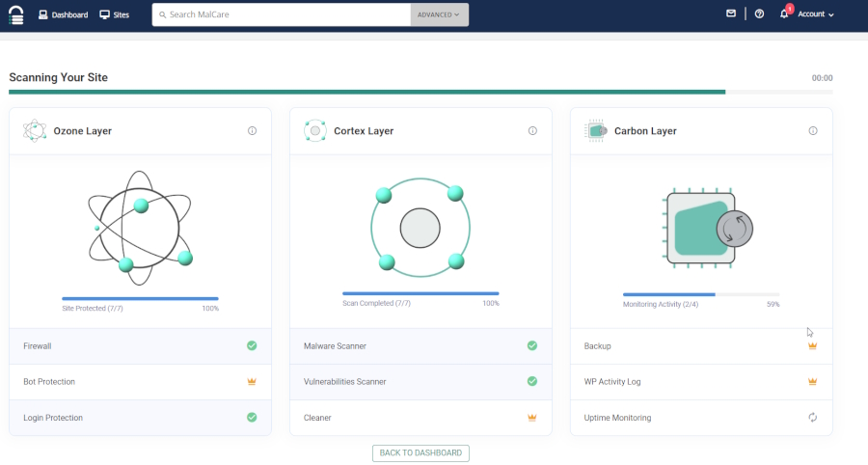
Task: Click the MalCare logo icon
Action: pos(15,16)
